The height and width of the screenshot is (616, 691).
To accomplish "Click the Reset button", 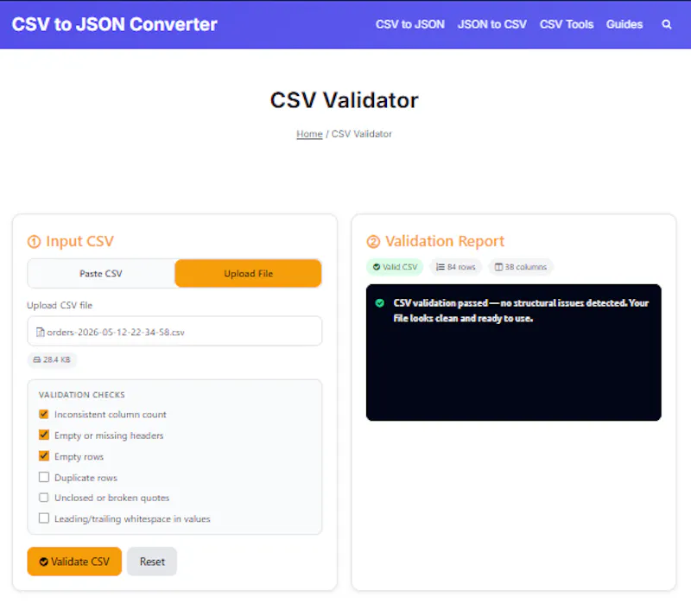I will 152,562.
